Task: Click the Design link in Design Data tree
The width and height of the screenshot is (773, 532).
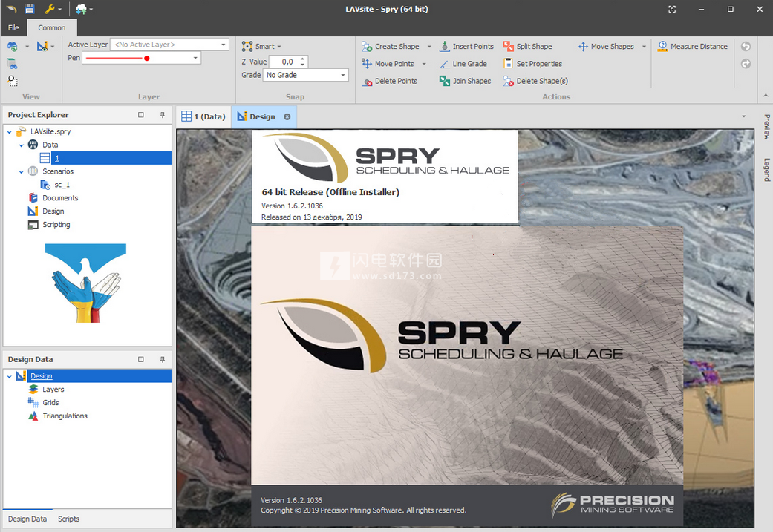Action: tap(42, 376)
